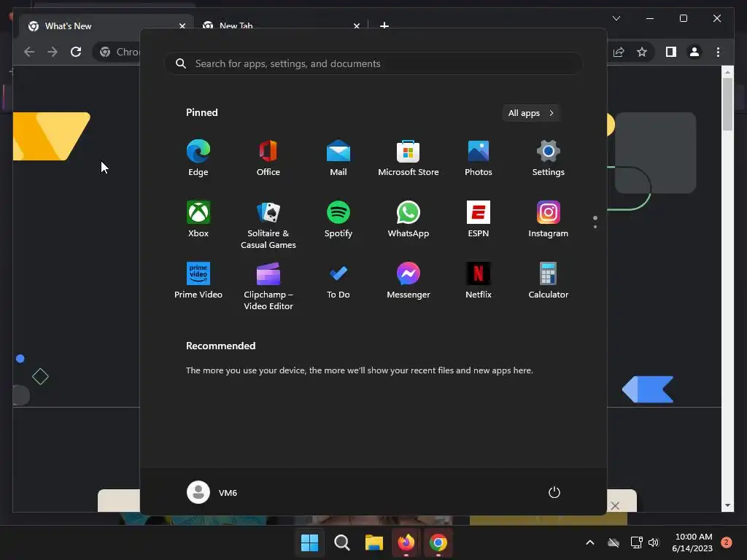Open the Edge browser app

click(198, 157)
